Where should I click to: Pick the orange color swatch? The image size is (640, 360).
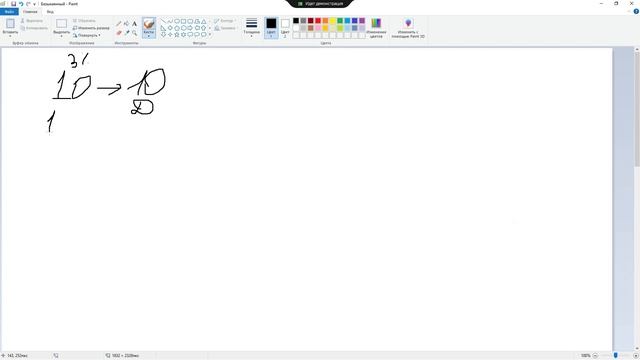pos(325,21)
